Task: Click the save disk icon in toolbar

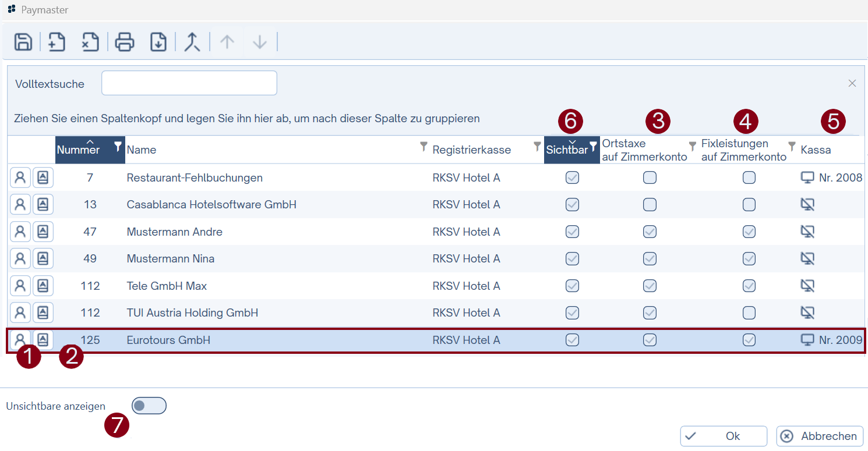Action: coord(23,42)
